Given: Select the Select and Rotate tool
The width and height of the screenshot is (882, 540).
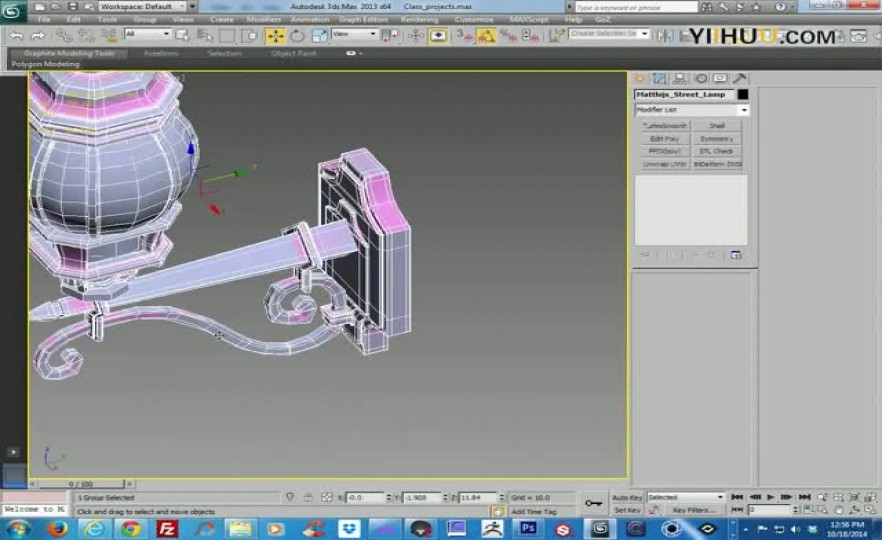Looking at the screenshot, I should pos(297,36).
